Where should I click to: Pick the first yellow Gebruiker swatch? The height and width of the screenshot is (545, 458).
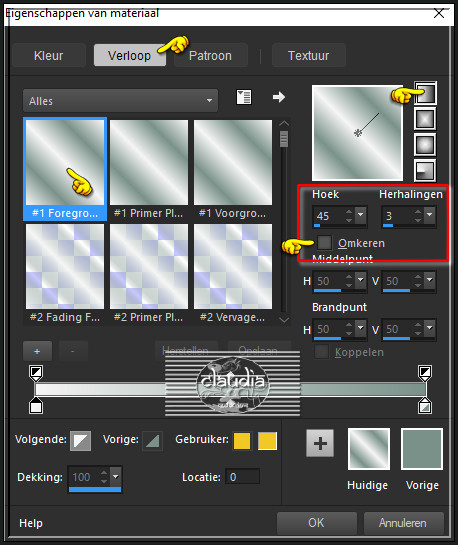coord(242,441)
